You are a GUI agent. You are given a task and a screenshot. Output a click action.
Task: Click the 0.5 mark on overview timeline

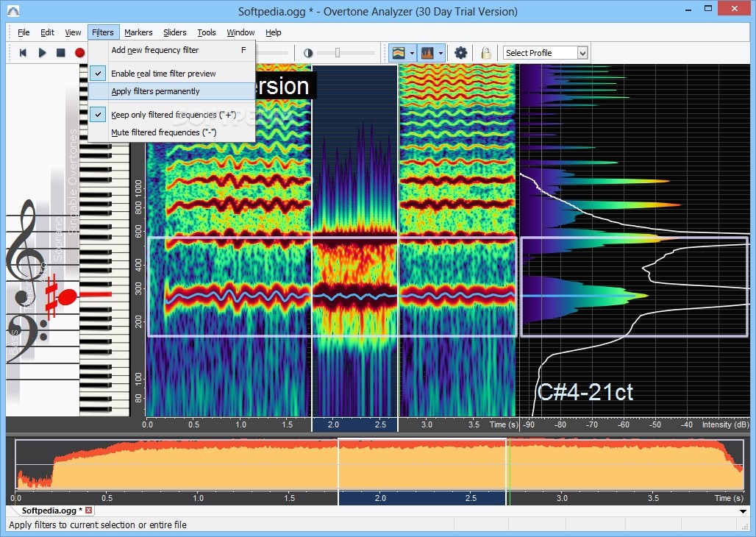point(107,498)
